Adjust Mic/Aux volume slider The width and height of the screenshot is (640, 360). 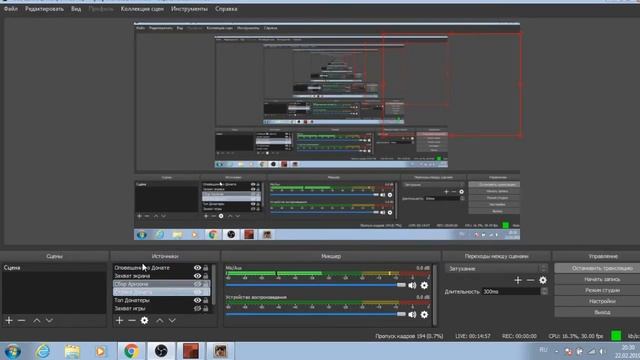click(316, 285)
